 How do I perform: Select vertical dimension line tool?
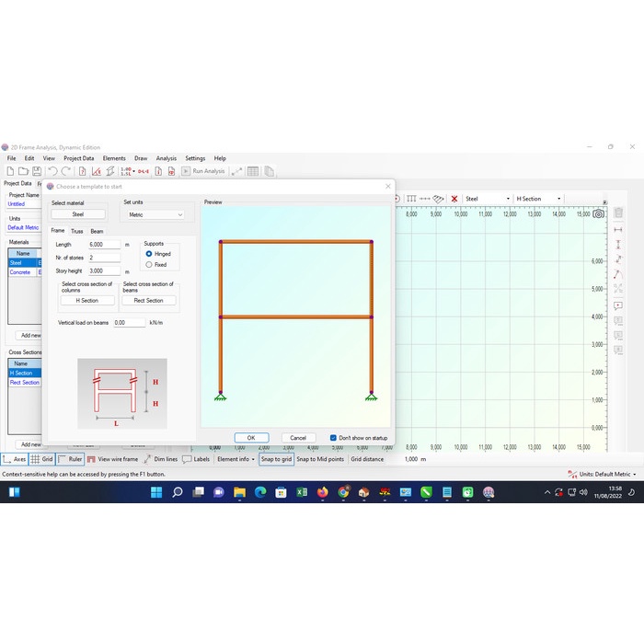coord(618,245)
